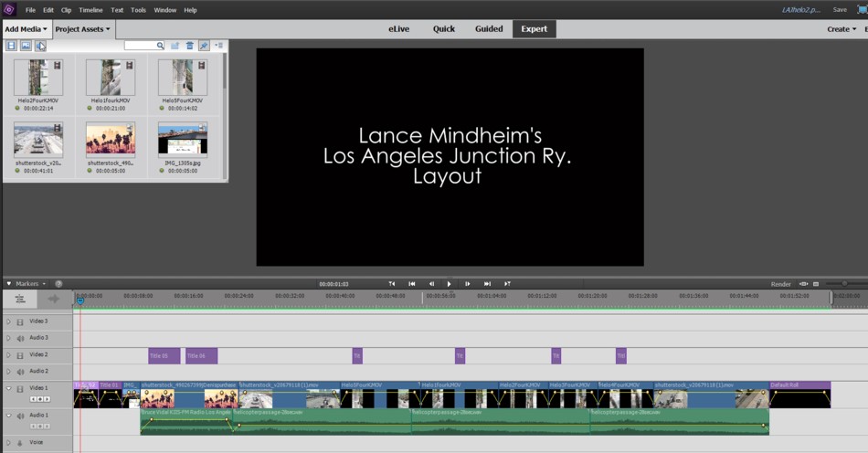Collapse the Audio 1 track

(8, 416)
